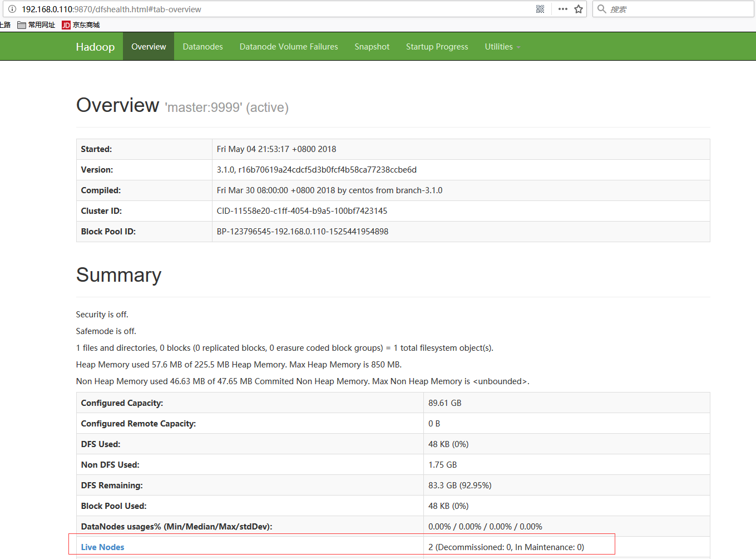Open the 常用网址 bookmarks folder

[x=36, y=25]
